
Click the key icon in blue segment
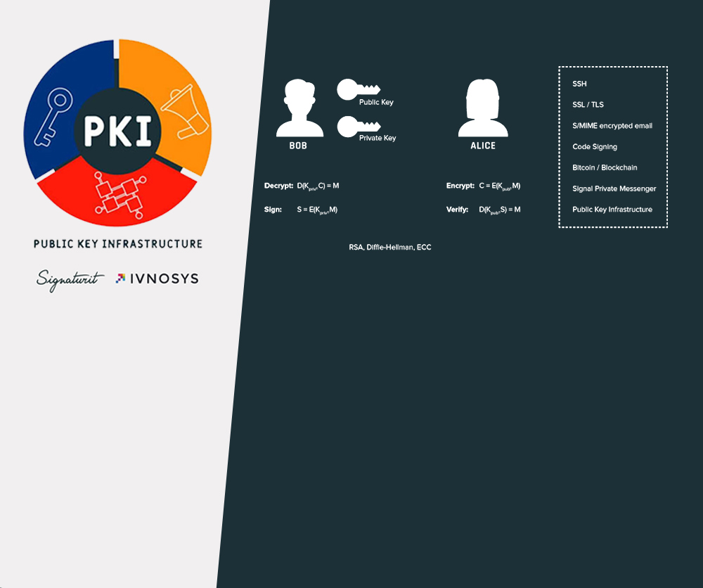[x=53, y=116]
